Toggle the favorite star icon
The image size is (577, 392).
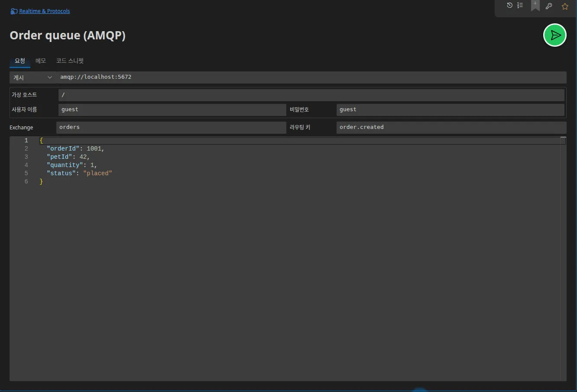click(565, 6)
